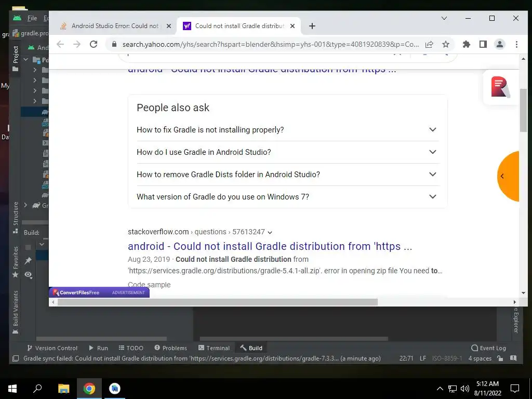Open Terminal tool window
Viewport: 532px width, 399px height.
(214, 348)
